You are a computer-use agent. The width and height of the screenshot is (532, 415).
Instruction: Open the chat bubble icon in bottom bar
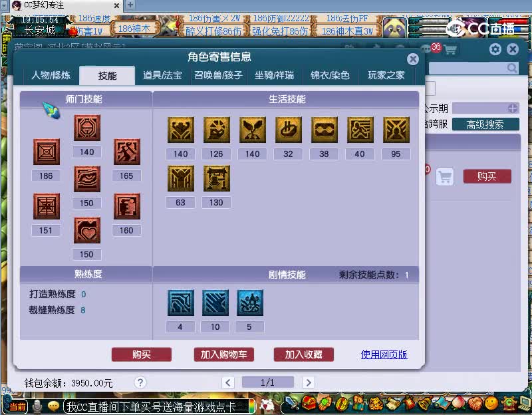[54, 406]
